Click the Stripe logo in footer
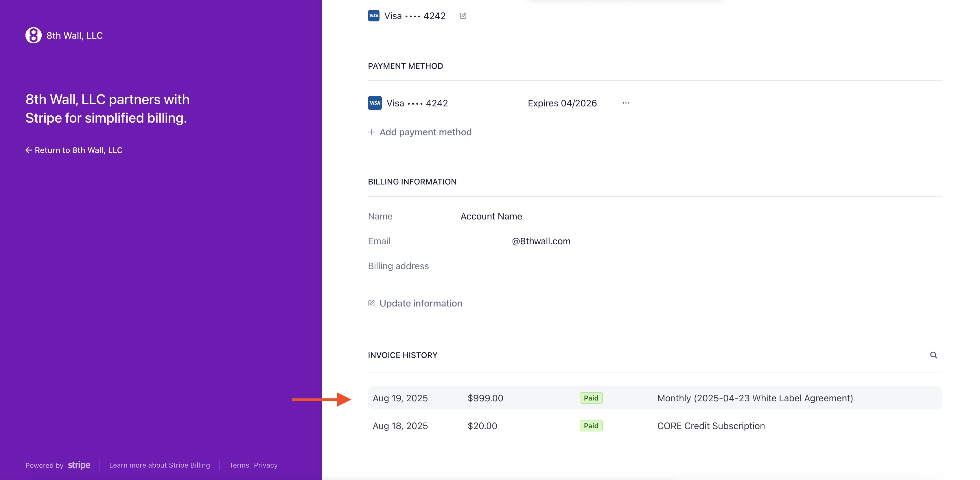This screenshot has height=480, width=980. [x=79, y=465]
